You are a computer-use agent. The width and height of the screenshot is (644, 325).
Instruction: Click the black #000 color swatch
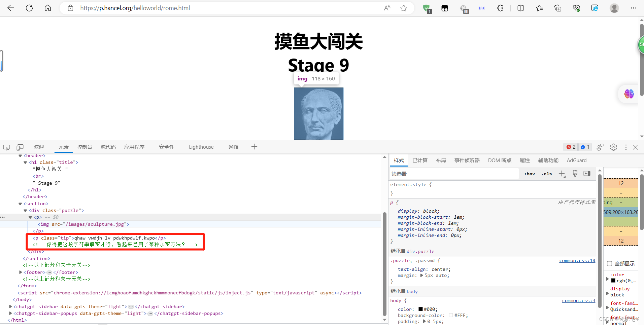coord(420,309)
